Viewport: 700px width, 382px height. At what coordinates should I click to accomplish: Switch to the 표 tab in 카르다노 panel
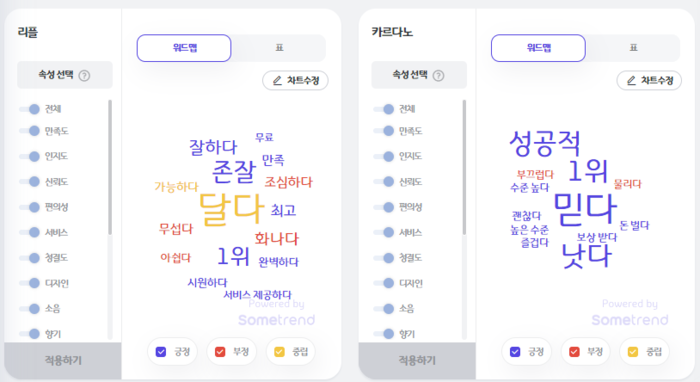click(633, 48)
